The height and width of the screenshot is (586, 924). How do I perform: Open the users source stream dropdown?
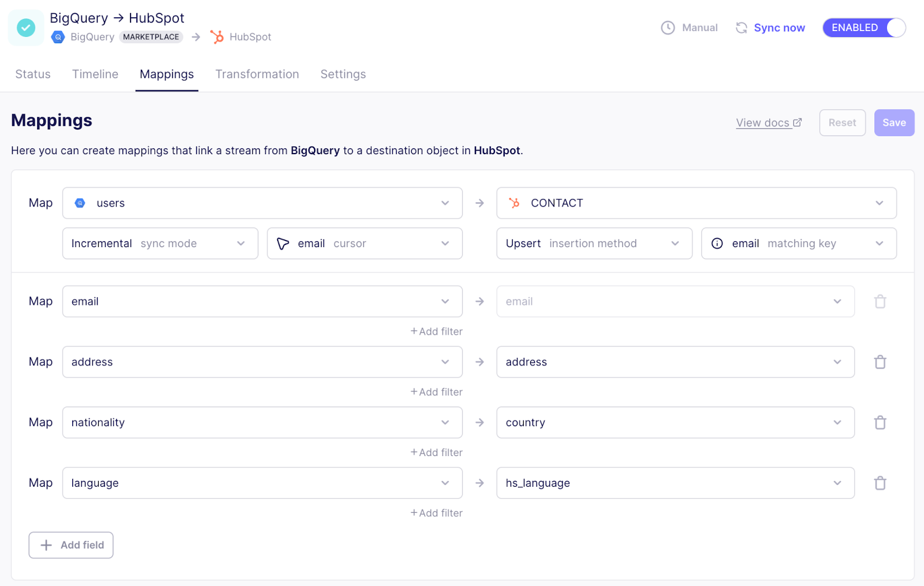[x=262, y=203]
